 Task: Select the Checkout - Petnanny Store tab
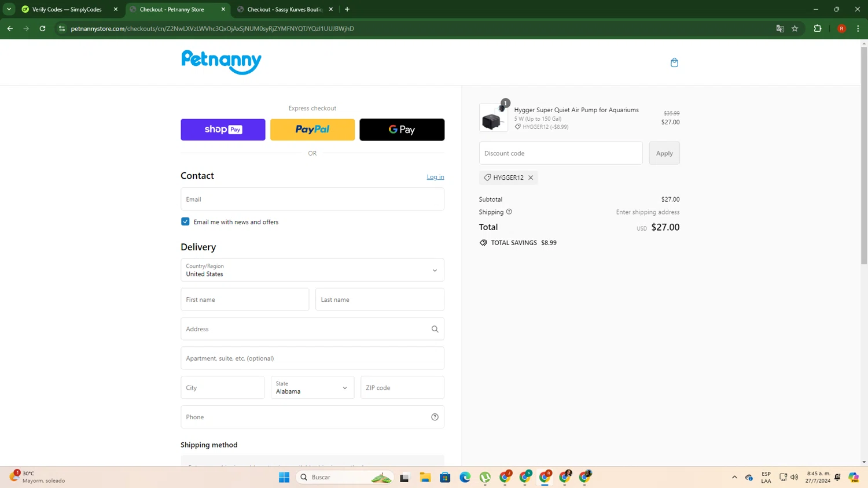[172, 9]
